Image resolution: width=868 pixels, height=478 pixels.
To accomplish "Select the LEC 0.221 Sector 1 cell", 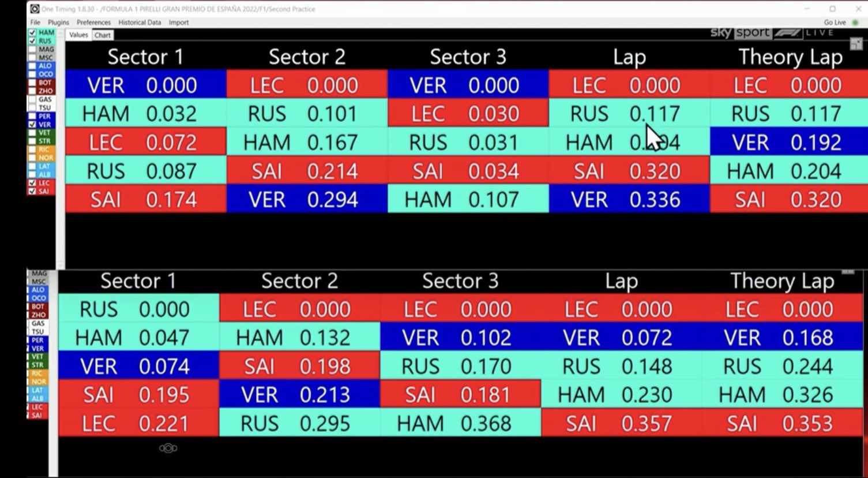I will [138, 424].
